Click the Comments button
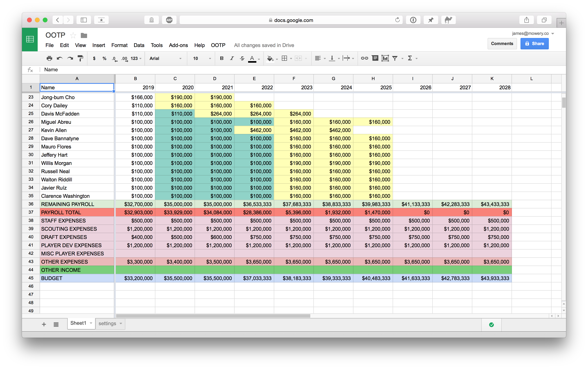This screenshot has height=369, width=588. point(502,43)
